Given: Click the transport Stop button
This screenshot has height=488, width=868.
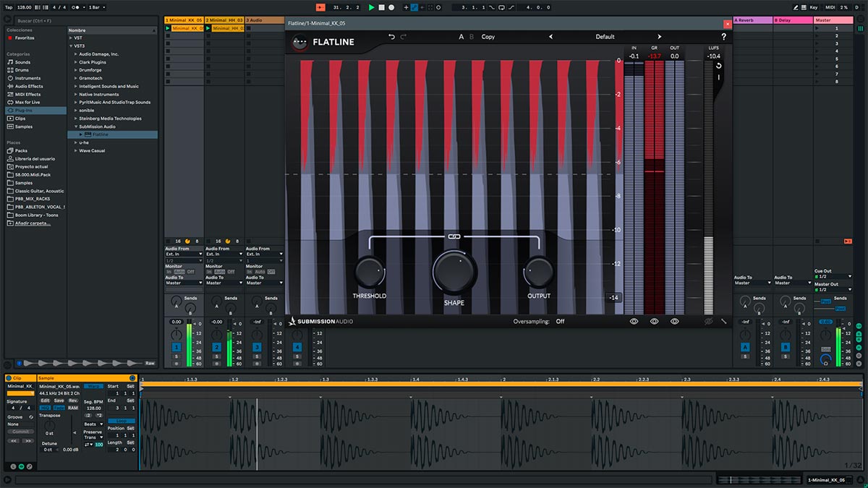Looking at the screenshot, I should 382,7.
